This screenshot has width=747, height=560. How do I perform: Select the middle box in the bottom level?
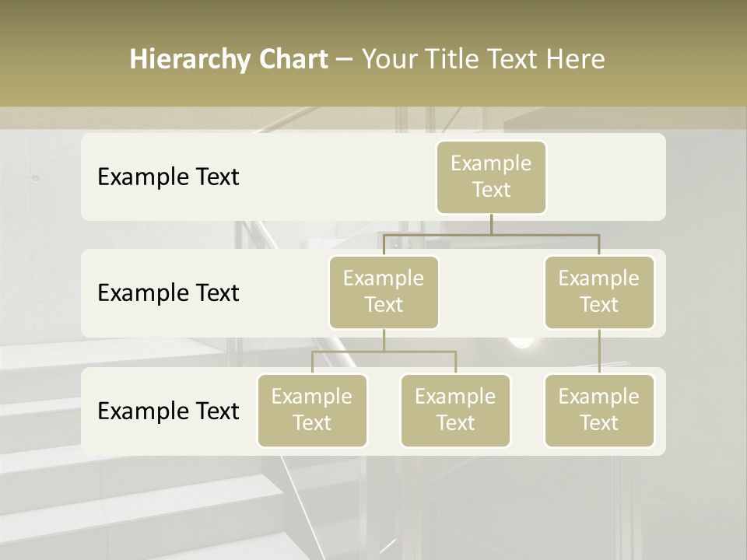(455, 411)
